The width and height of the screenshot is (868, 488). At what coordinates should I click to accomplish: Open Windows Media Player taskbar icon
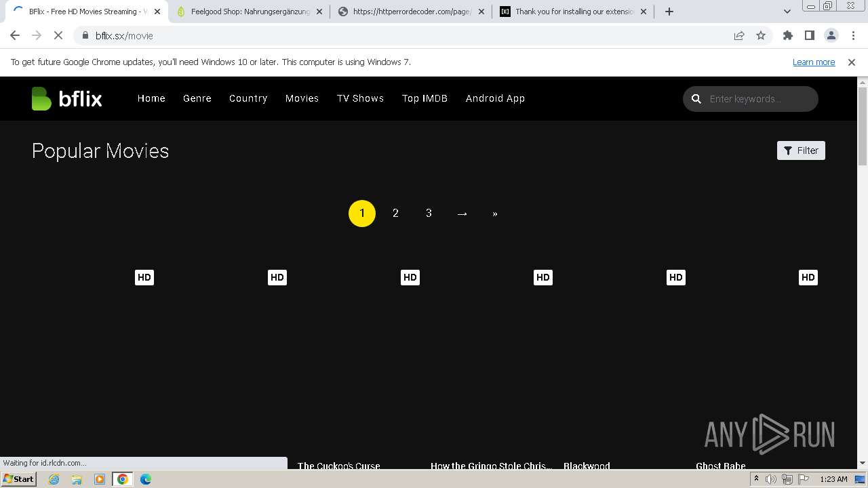point(99,479)
